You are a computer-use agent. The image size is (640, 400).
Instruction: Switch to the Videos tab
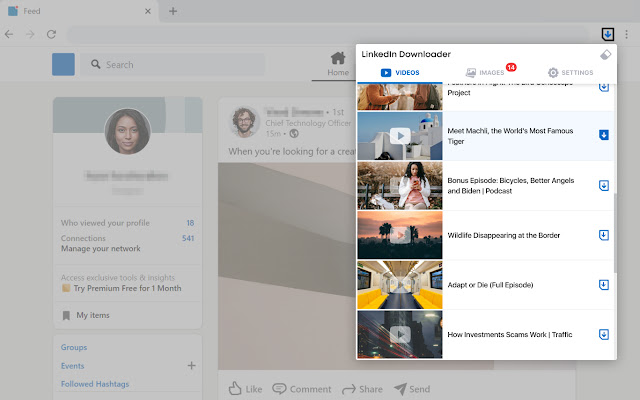400,73
